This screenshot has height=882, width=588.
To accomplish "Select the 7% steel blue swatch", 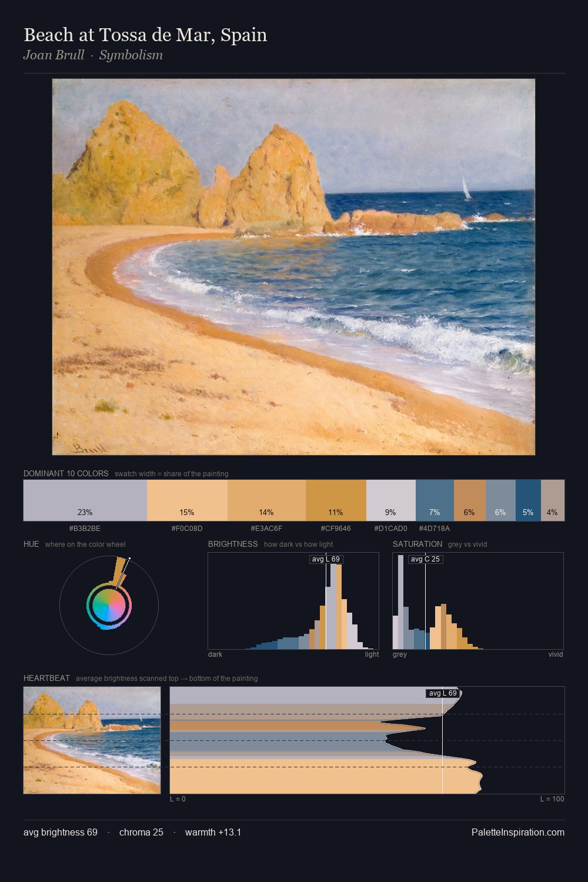I will point(435,500).
